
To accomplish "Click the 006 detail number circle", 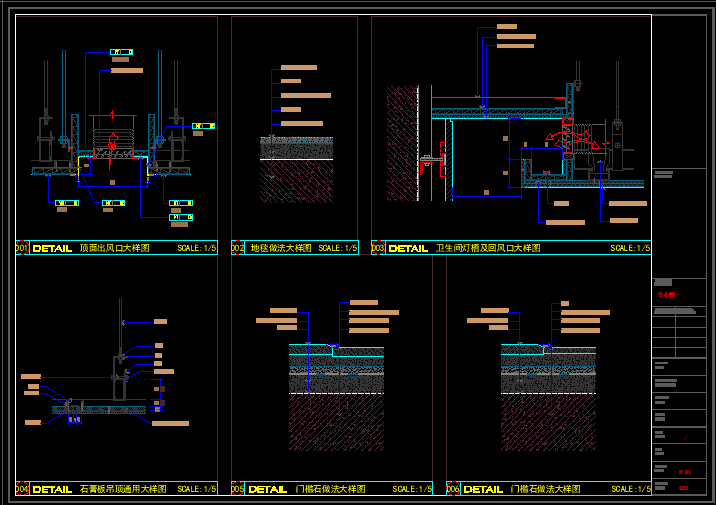I will pyautogui.click(x=453, y=489).
